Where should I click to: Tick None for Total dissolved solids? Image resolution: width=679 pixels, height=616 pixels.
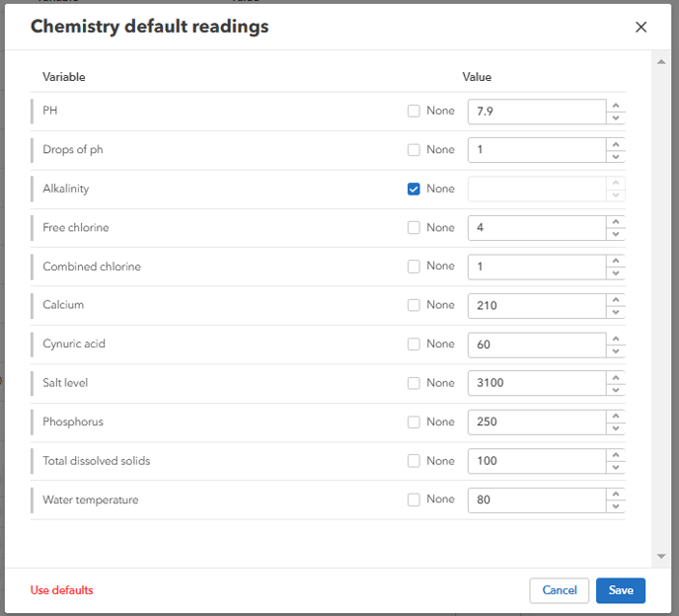tap(414, 461)
